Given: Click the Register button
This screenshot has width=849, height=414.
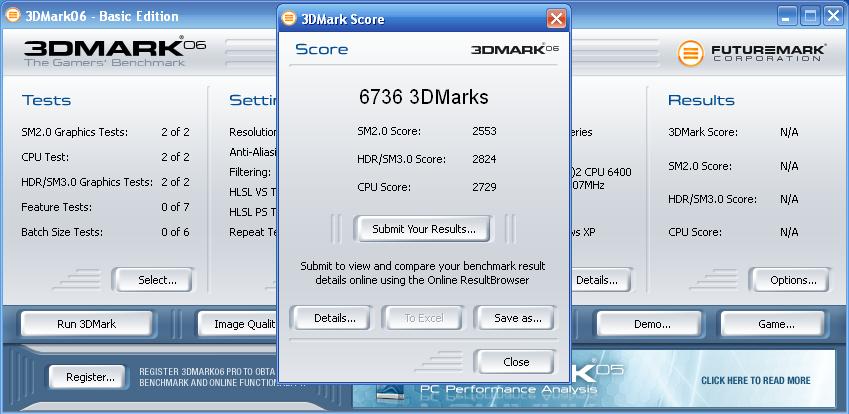Looking at the screenshot, I should tap(87, 377).
